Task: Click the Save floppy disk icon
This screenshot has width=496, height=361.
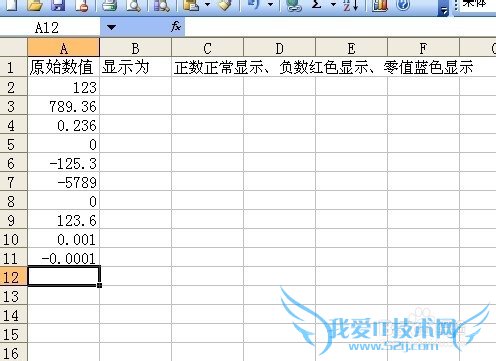Action: coord(58,5)
